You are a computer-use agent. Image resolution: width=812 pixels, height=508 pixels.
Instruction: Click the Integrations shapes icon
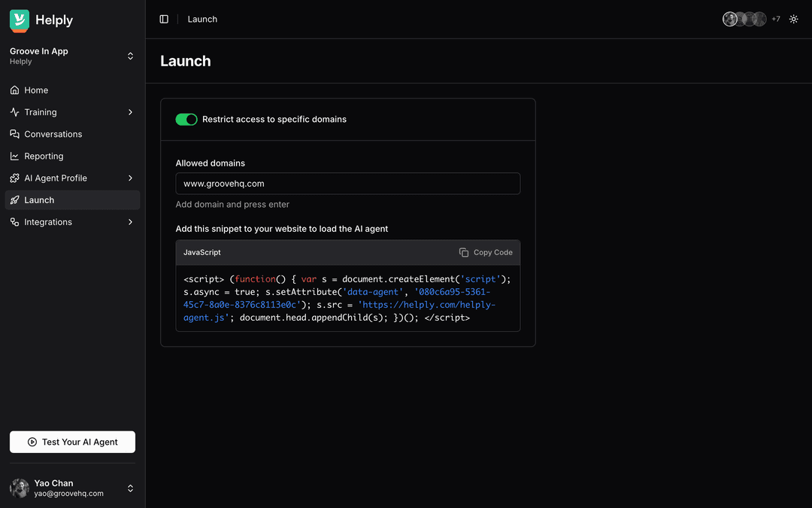tap(14, 222)
